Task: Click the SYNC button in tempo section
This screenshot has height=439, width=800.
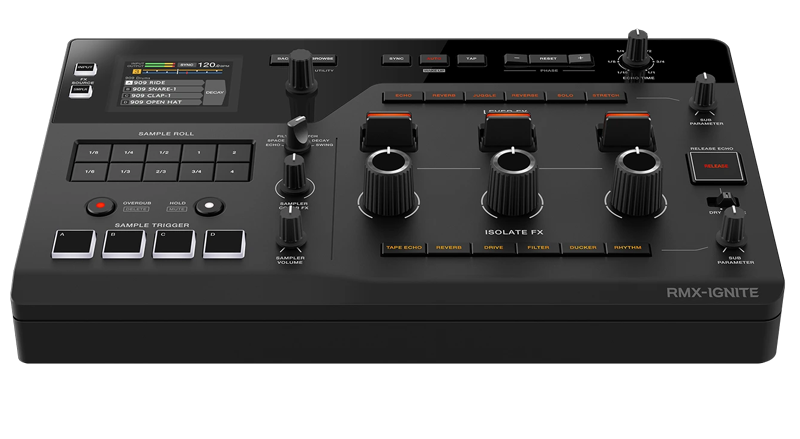Action: pos(396,59)
